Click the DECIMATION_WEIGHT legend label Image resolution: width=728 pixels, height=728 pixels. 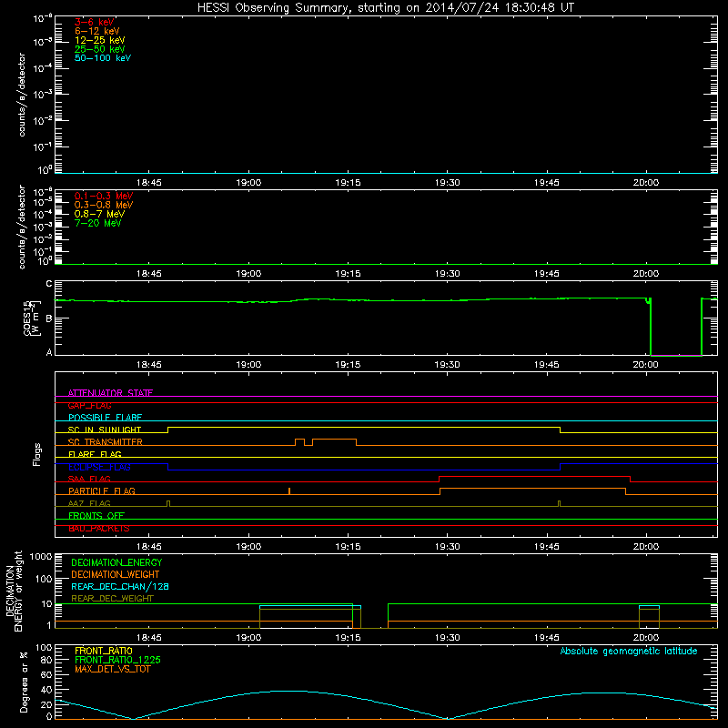point(116,574)
